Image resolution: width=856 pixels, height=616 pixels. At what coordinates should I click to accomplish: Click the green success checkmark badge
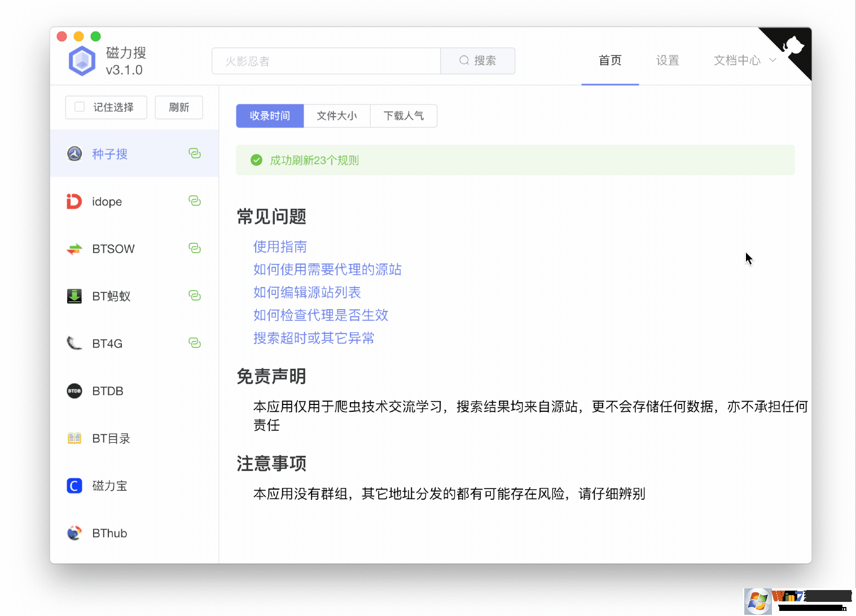coord(256,160)
